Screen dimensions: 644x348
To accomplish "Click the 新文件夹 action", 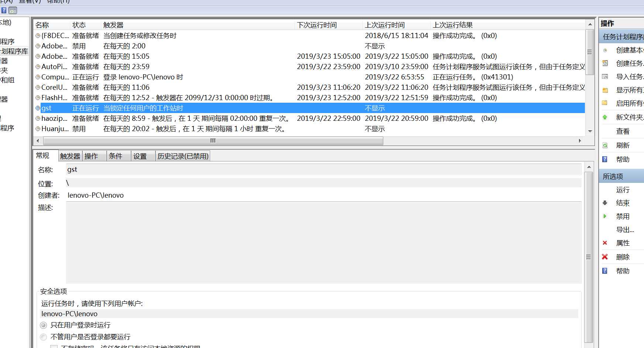I will point(630,117).
